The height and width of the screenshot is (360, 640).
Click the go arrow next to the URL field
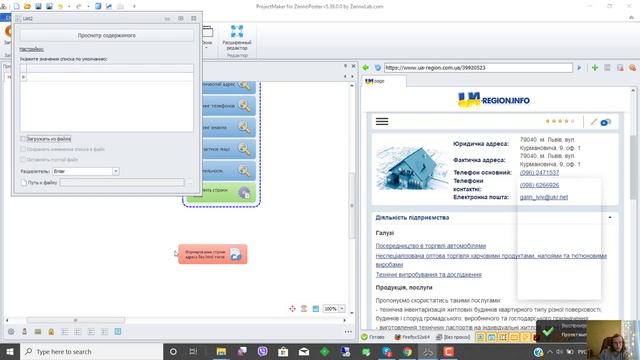[x=579, y=68]
